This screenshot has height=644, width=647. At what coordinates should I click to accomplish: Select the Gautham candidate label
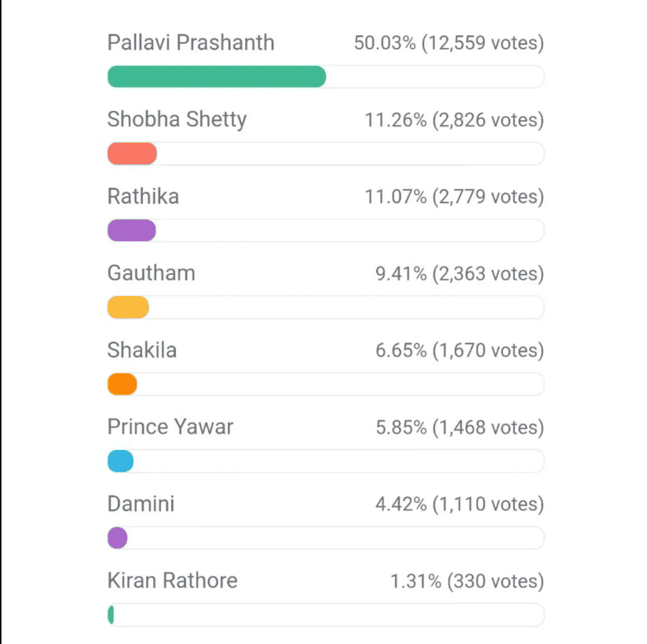[x=151, y=273]
